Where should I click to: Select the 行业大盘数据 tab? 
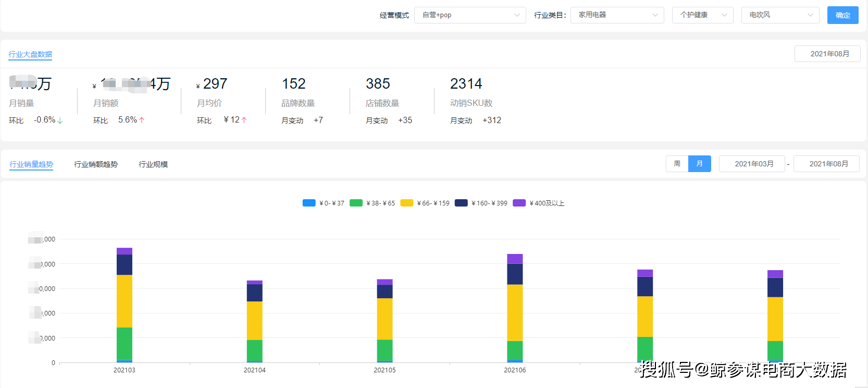pyautogui.click(x=30, y=54)
